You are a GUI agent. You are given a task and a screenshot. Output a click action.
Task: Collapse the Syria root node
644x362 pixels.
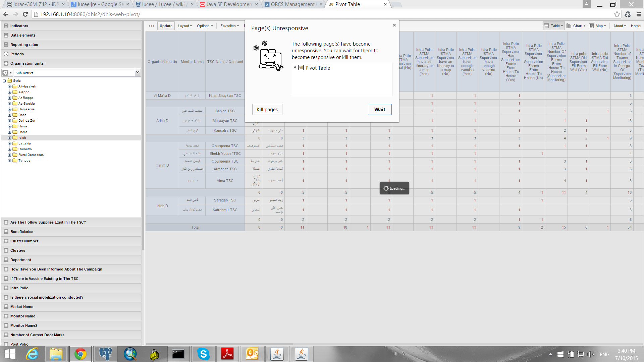click(4, 81)
